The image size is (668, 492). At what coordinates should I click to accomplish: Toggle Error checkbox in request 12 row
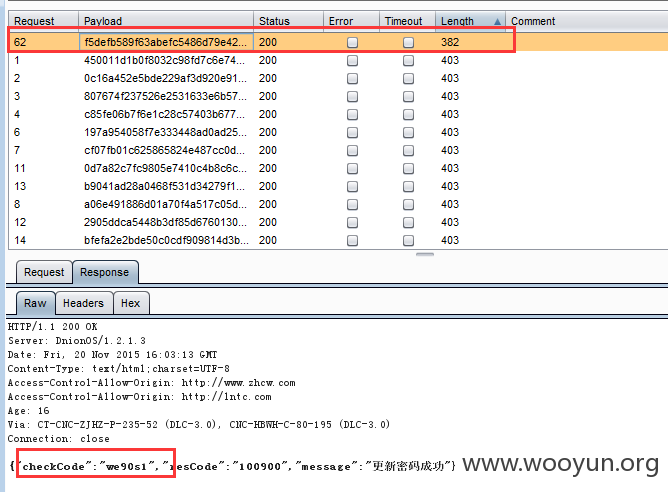(352, 222)
